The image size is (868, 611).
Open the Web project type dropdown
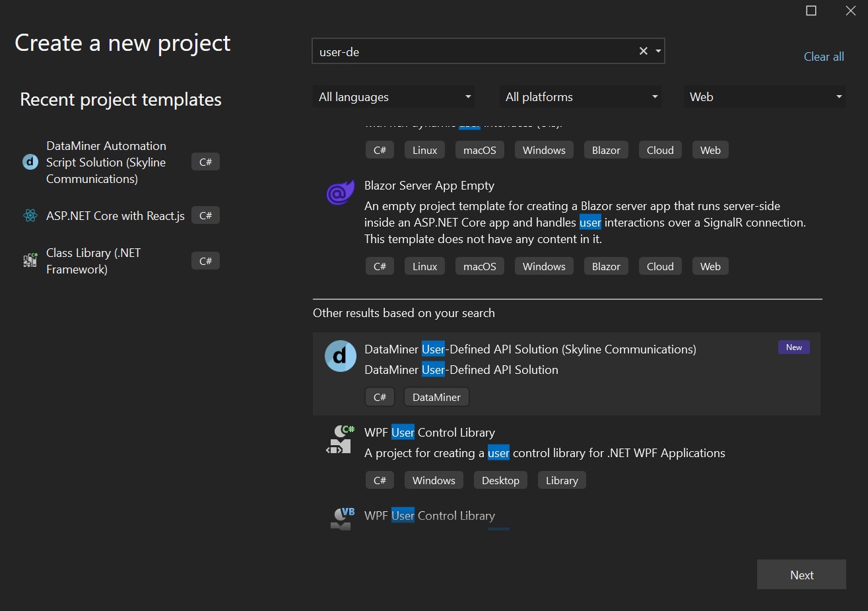765,97
